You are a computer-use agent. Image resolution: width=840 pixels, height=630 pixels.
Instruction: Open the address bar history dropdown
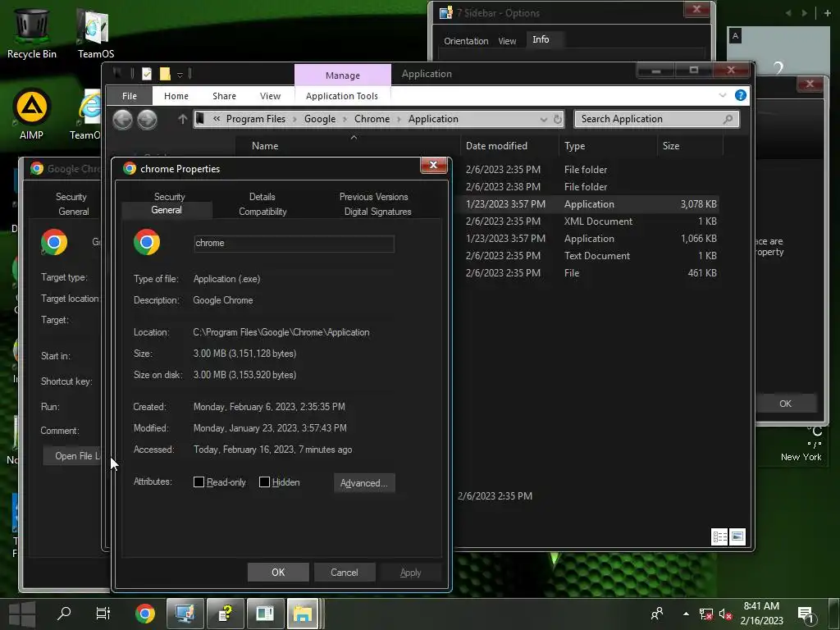(x=544, y=119)
